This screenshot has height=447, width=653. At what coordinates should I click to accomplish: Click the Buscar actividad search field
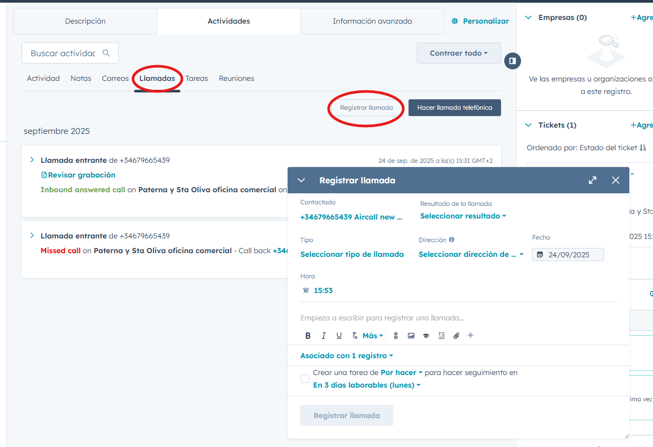point(63,53)
